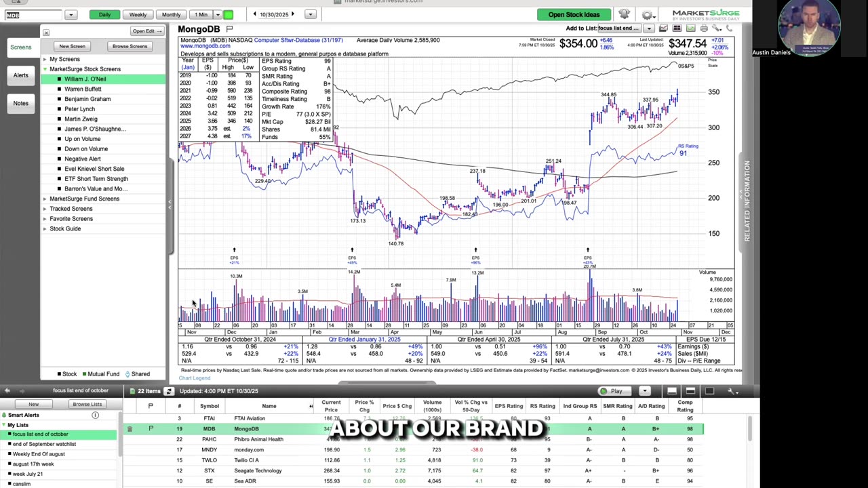The image size is (868, 488).
Task: Select Warren Buffett screen
Action: [x=83, y=89]
